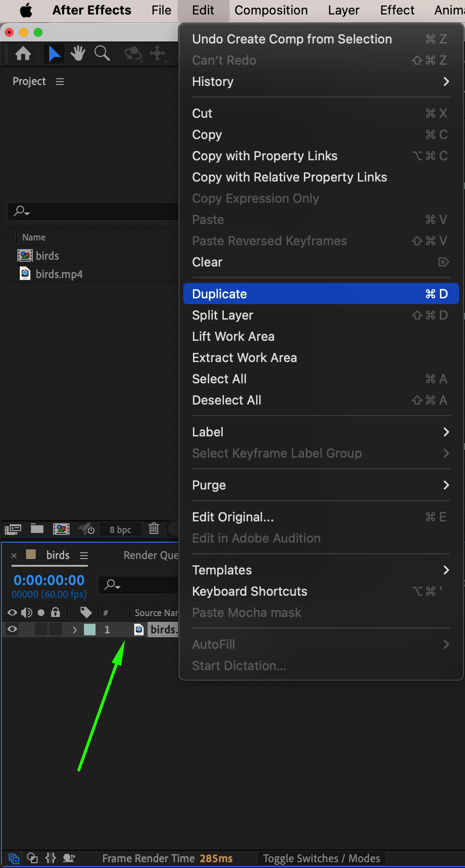Toggle the In/Out/Duration/Stretch panes

click(51, 858)
